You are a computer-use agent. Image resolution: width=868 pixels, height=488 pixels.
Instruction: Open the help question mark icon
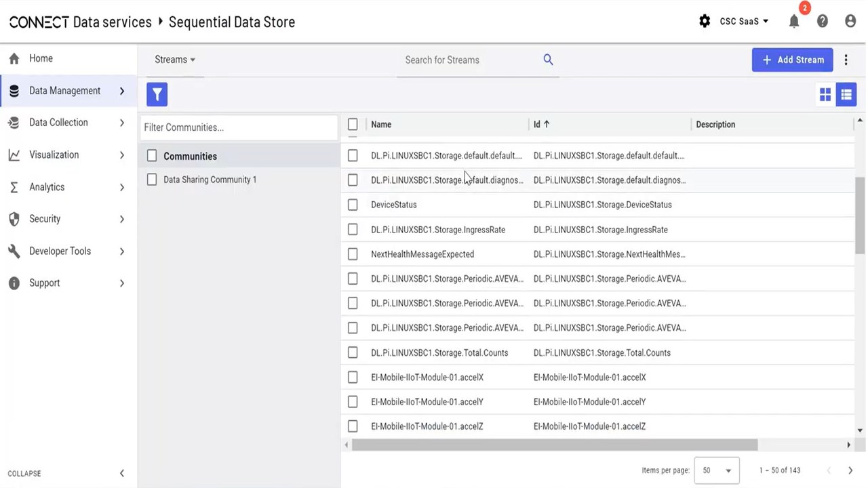tap(823, 22)
